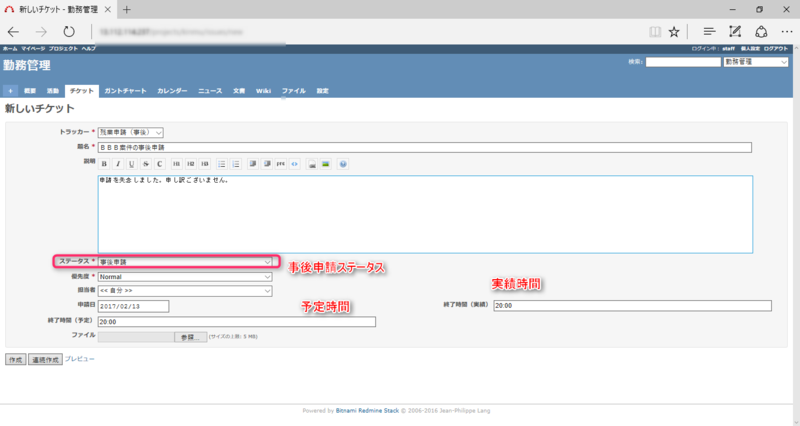Open the 担当者 dropdown showing 自分
This screenshot has height=426, width=800.
185,290
